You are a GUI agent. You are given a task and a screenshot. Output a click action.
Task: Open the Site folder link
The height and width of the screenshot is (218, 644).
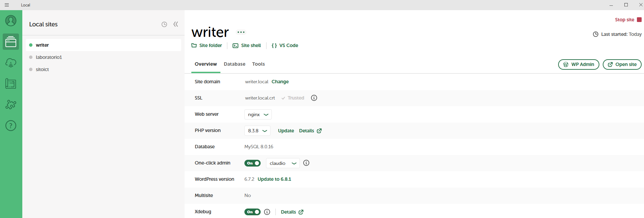click(207, 45)
